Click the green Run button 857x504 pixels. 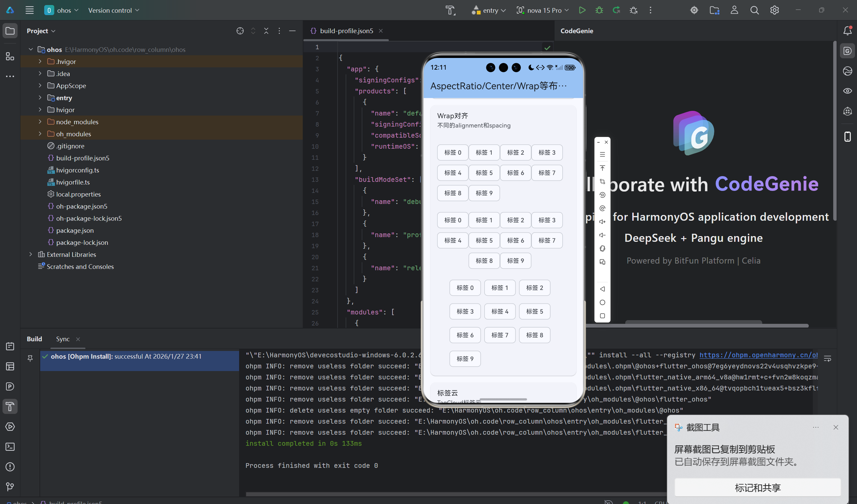coord(582,10)
